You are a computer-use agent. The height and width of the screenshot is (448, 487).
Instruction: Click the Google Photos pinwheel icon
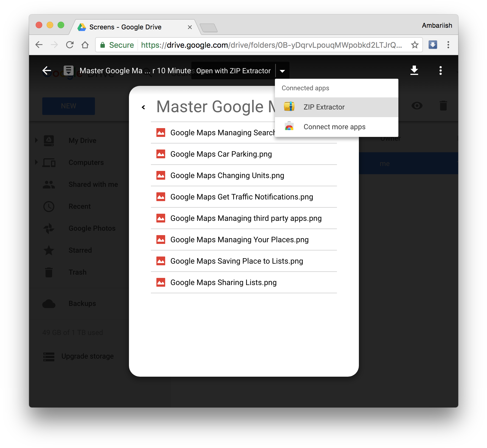tap(49, 228)
